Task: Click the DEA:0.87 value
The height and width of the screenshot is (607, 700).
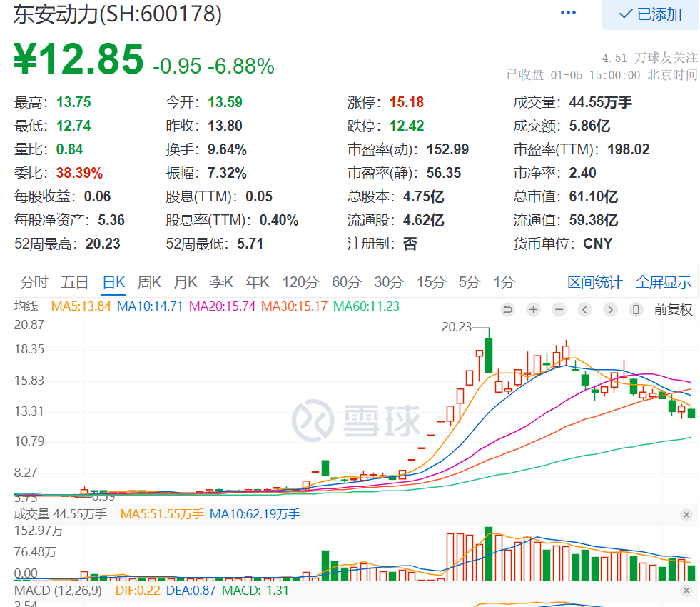Action: pyautogui.click(x=191, y=591)
